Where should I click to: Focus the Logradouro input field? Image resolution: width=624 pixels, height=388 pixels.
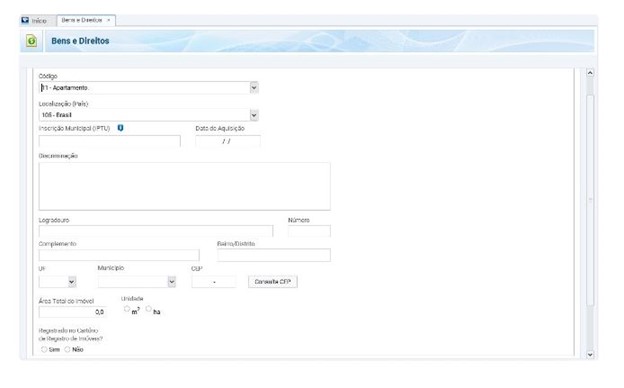(156, 231)
